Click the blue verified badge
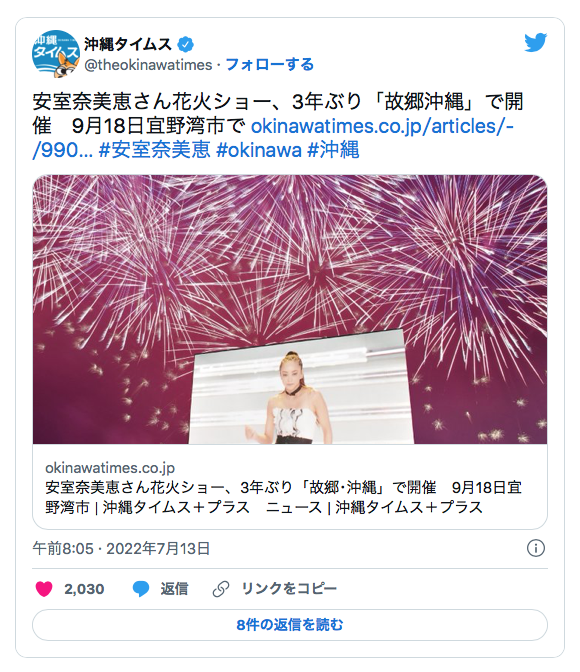This screenshot has height=672, width=580. click(x=186, y=44)
